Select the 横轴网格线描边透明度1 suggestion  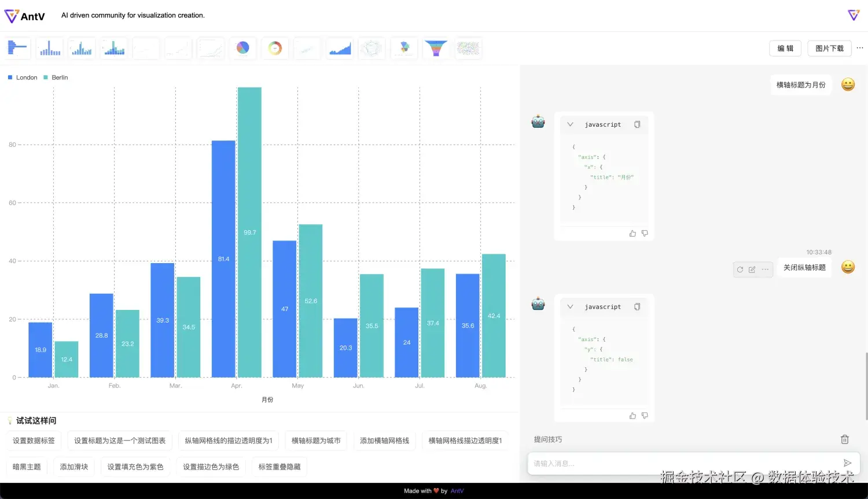[x=465, y=441]
